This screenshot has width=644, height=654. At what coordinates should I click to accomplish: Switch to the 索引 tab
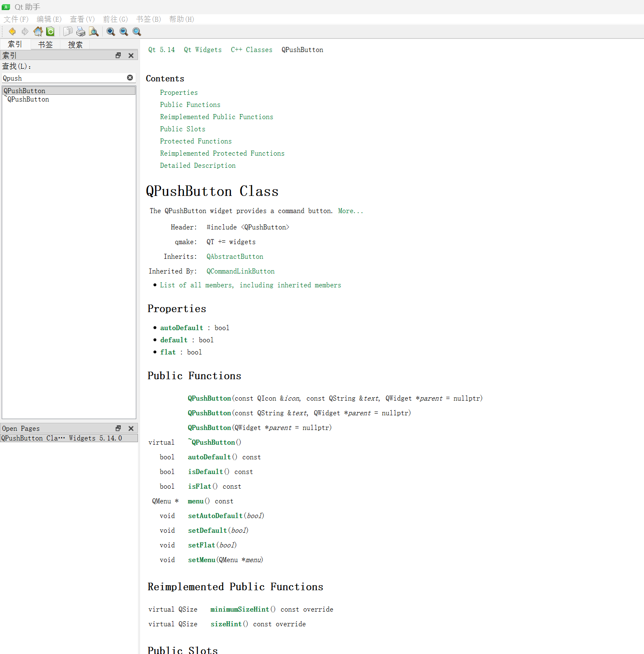click(x=15, y=44)
